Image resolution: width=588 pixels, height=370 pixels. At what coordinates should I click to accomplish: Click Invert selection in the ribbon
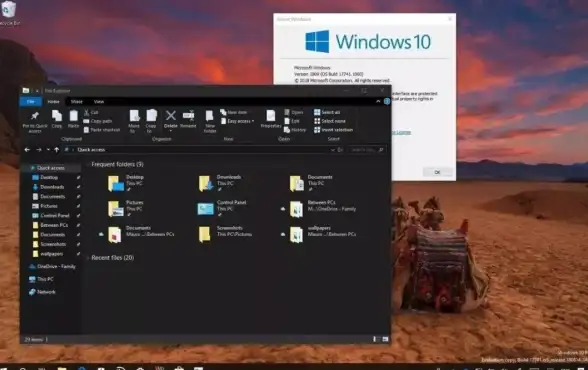[x=333, y=130]
